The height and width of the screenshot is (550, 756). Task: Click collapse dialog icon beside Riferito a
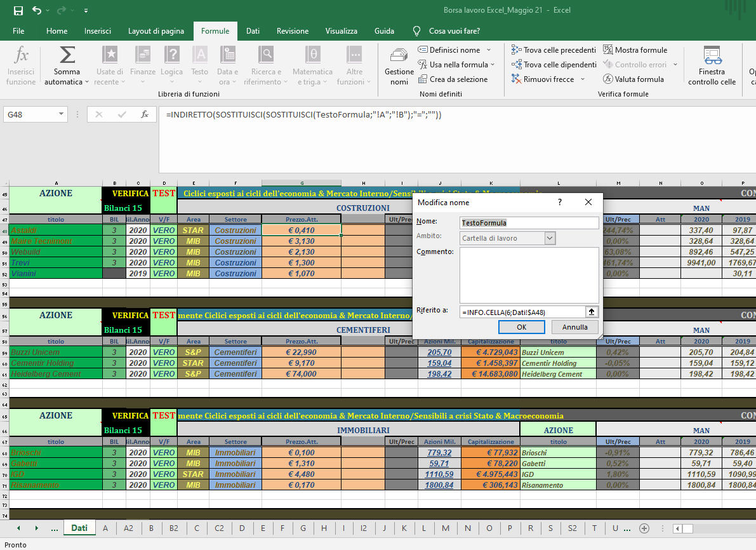pos(592,312)
